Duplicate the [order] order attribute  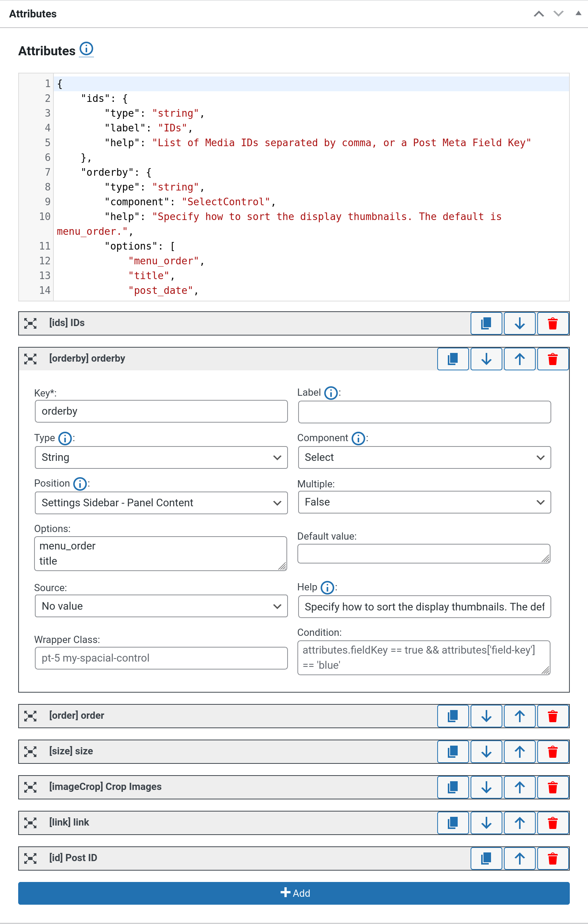(x=453, y=716)
